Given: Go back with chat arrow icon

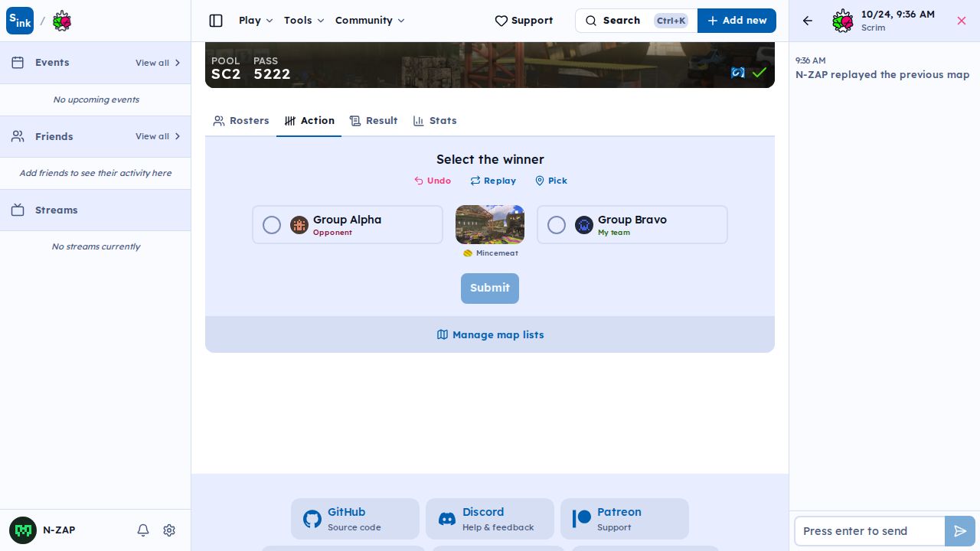Looking at the screenshot, I should tap(808, 21).
